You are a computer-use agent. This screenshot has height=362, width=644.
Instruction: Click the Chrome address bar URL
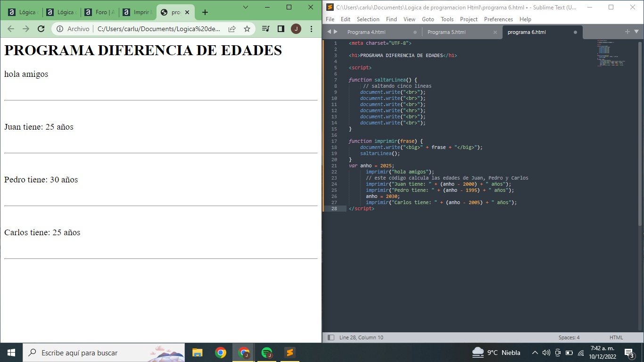pyautogui.click(x=159, y=29)
